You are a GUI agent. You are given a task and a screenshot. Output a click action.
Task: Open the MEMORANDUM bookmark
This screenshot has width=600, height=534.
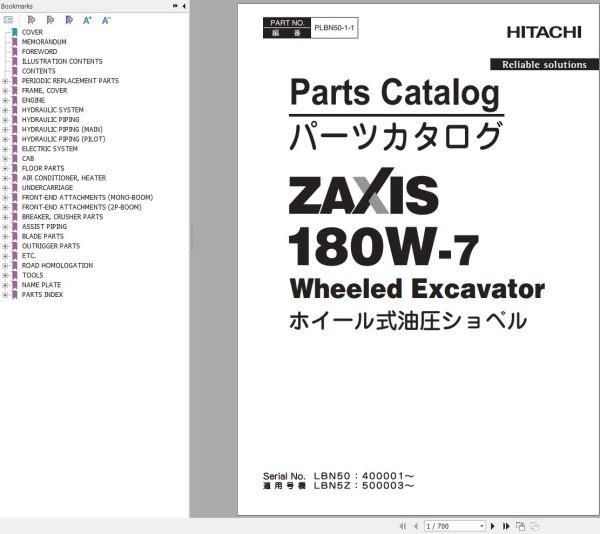pyautogui.click(x=44, y=42)
